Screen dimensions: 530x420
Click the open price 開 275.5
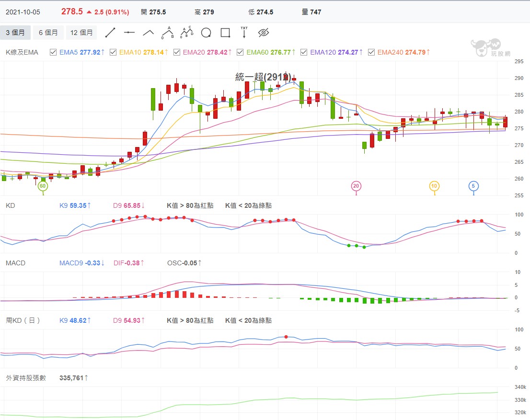(x=153, y=12)
